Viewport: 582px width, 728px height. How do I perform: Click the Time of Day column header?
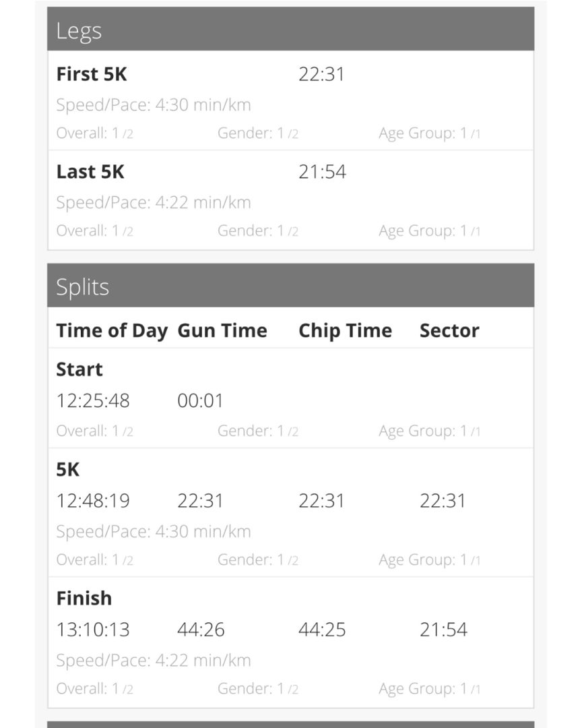(112, 331)
